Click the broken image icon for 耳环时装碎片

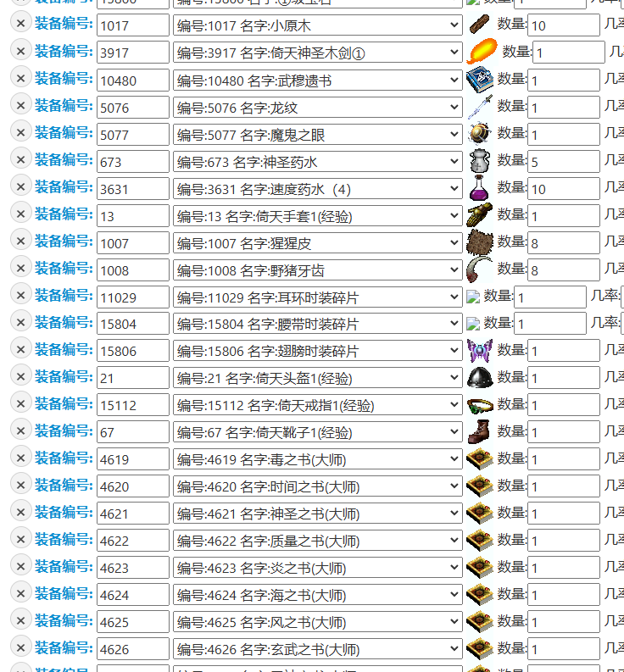coord(473,297)
